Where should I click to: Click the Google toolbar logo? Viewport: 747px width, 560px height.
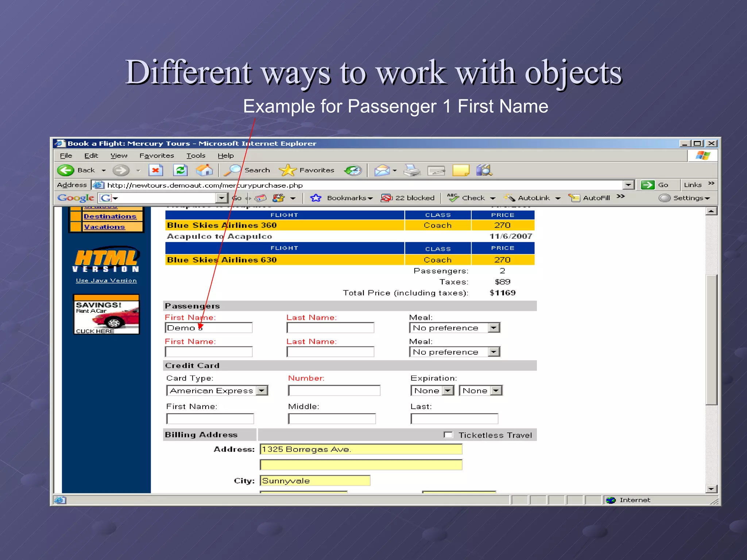tap(76, 198)
